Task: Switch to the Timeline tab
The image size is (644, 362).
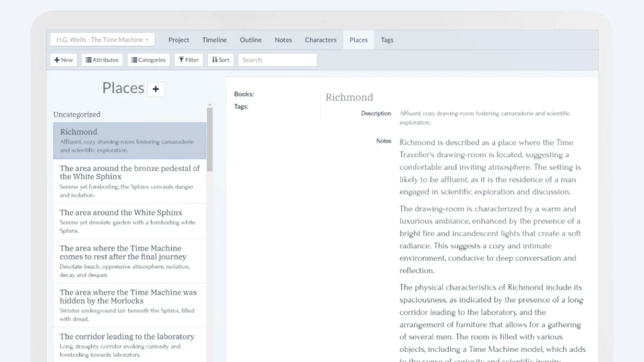Action: click(x=214, y=40)
